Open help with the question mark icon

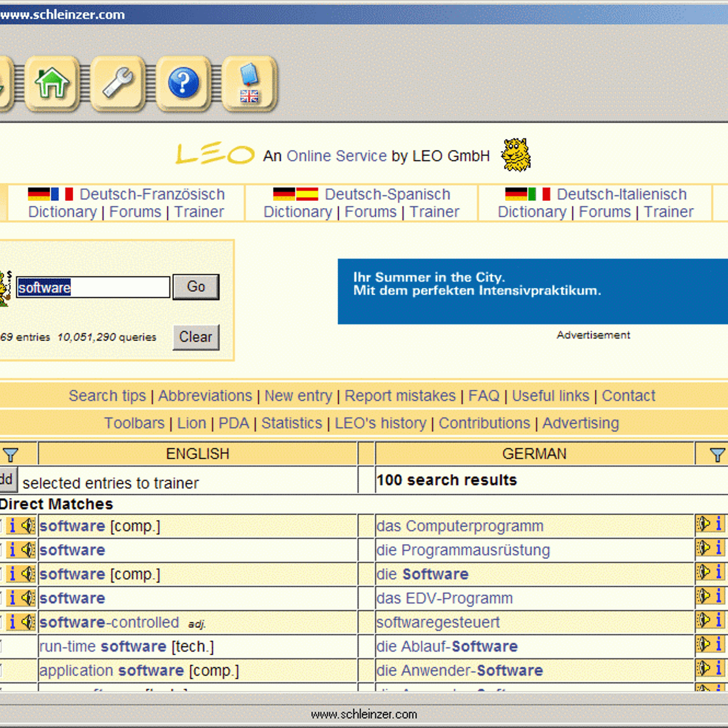(183, 84)
